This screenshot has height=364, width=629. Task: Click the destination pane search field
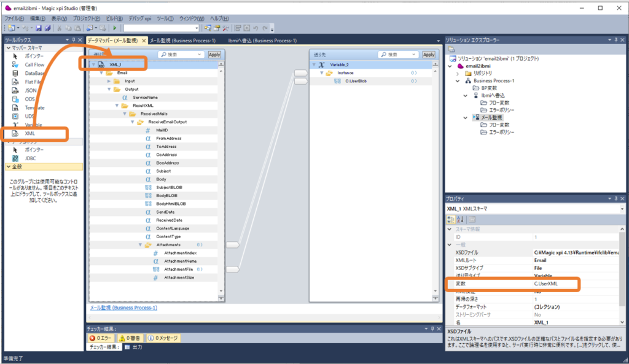click(x=398, y=55)
